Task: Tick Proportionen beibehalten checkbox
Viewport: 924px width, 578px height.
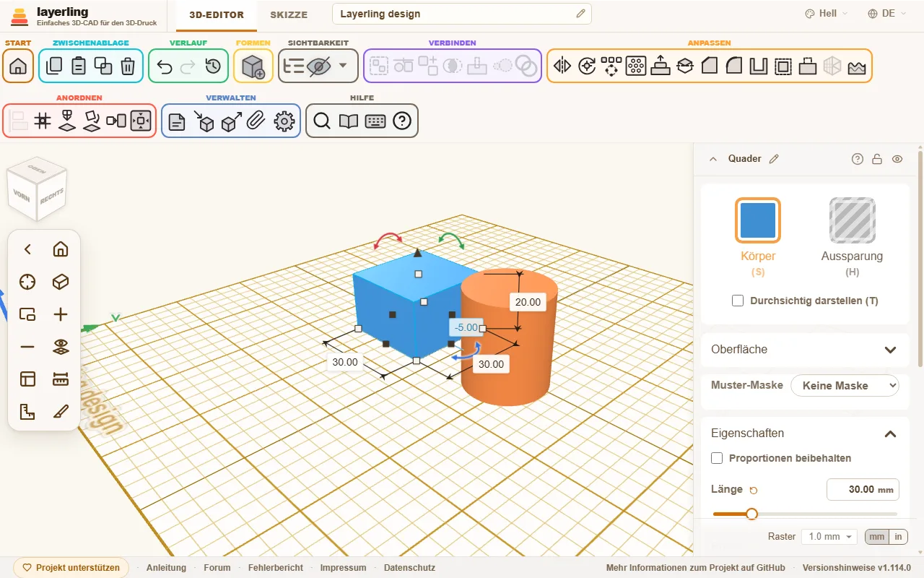Action: coord(717,458)
